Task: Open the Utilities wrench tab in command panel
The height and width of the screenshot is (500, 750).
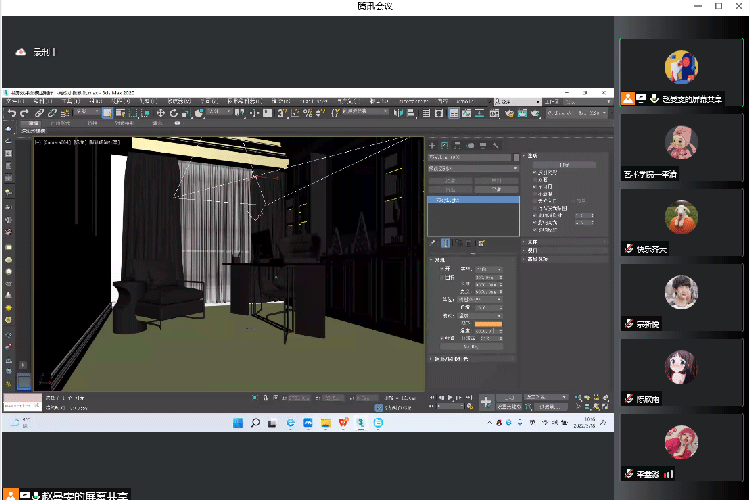Action: [x=497, y=146]
